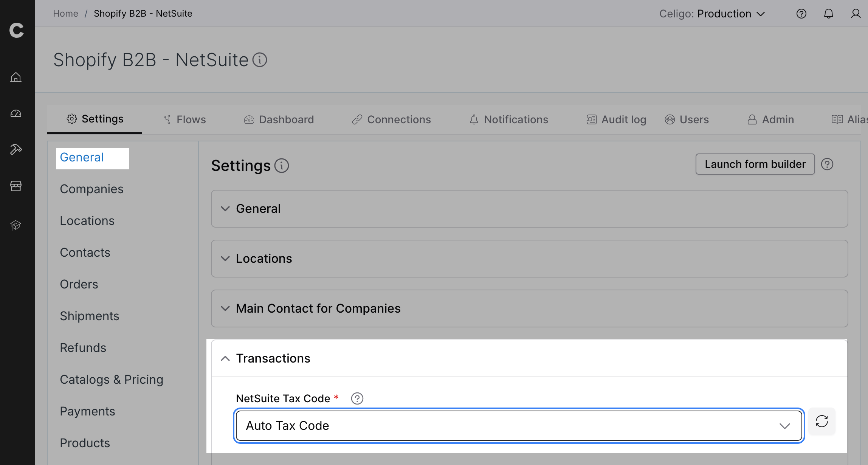Open the Tools hammer icon in sidebar
This screenshot has height=465, width=868.
[16, 149]
